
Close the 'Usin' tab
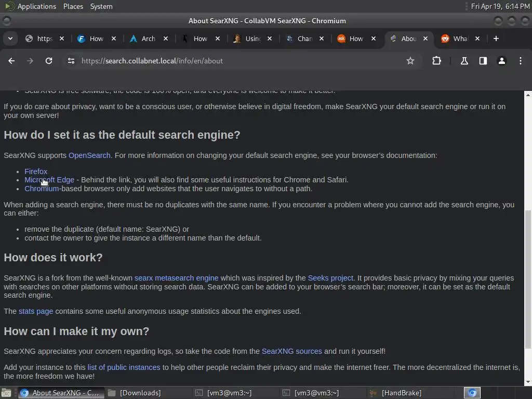(270, 38)
